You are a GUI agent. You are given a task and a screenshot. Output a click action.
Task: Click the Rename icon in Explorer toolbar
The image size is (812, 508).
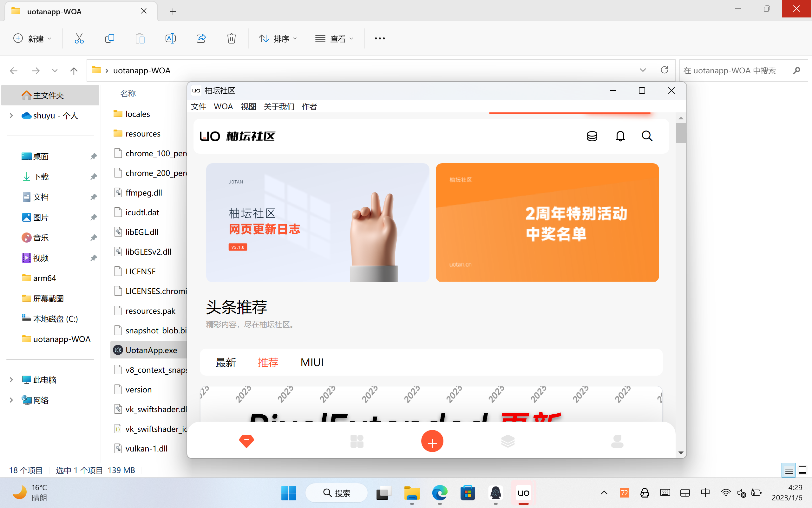click(x=170, y=39)
